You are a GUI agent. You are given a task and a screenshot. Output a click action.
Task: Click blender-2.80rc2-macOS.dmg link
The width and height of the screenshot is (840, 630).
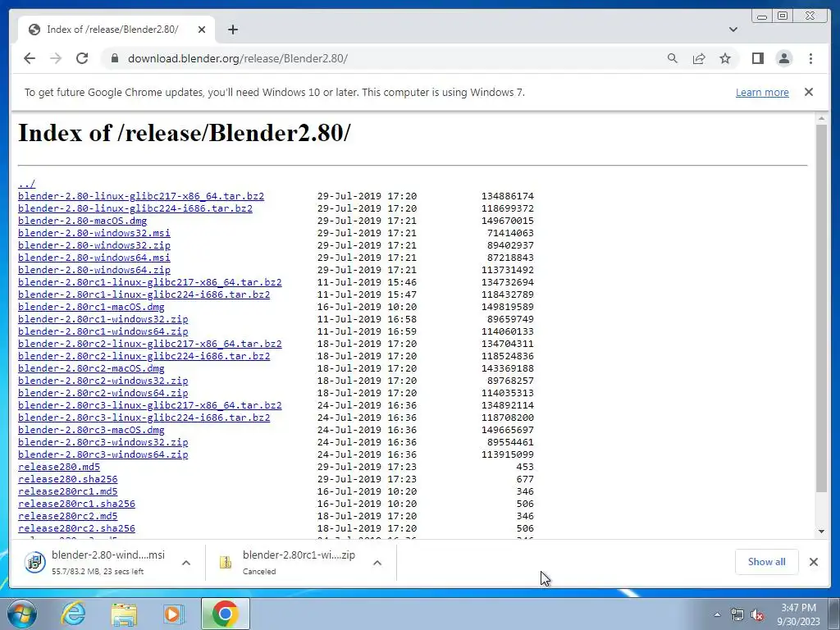(91, 368)
